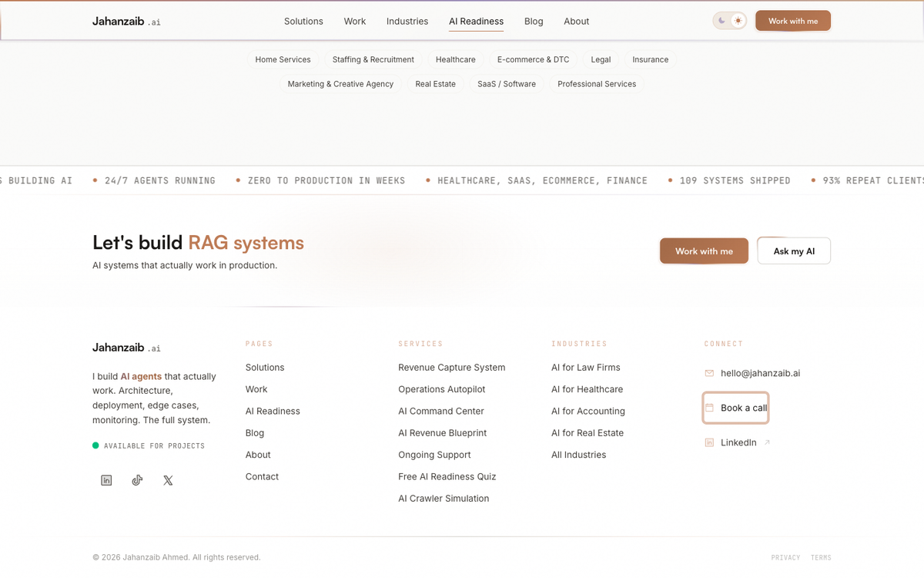Click the highlighted AI agents text
The image size is (924, 578).
point(141,377)
